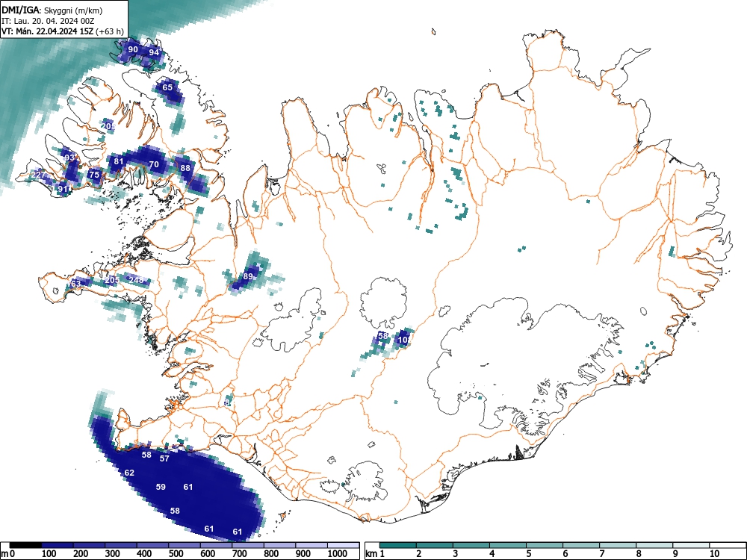Click the 'DMI/IGA: Skyggni (m/km)' title text
This screenshot has height=560, width=747.
click(52, 10)
